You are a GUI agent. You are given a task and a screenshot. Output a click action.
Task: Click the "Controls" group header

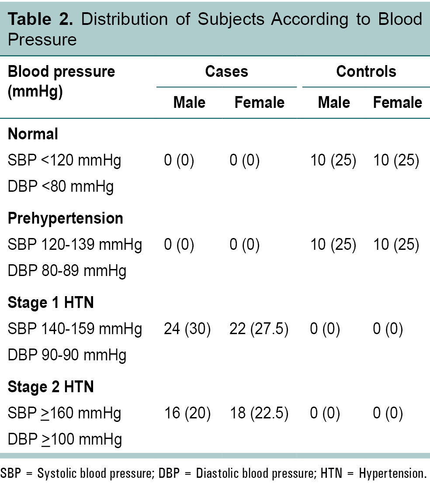pos(366,72)
